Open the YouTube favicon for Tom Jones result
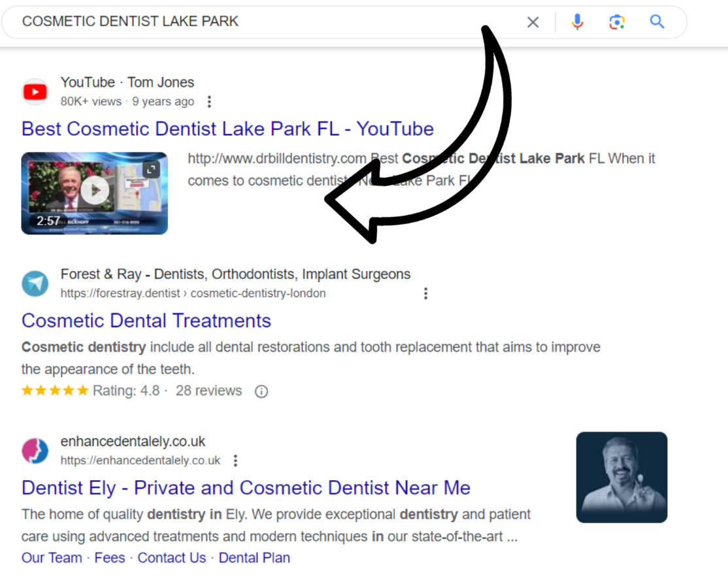This screenshot has width=728, height=582. click(x=35, y=91)
